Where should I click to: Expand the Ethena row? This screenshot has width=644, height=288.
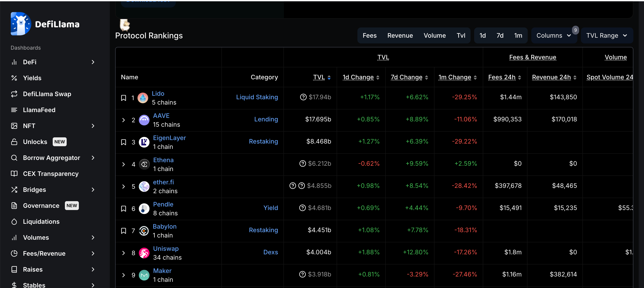tap(124, 164)
